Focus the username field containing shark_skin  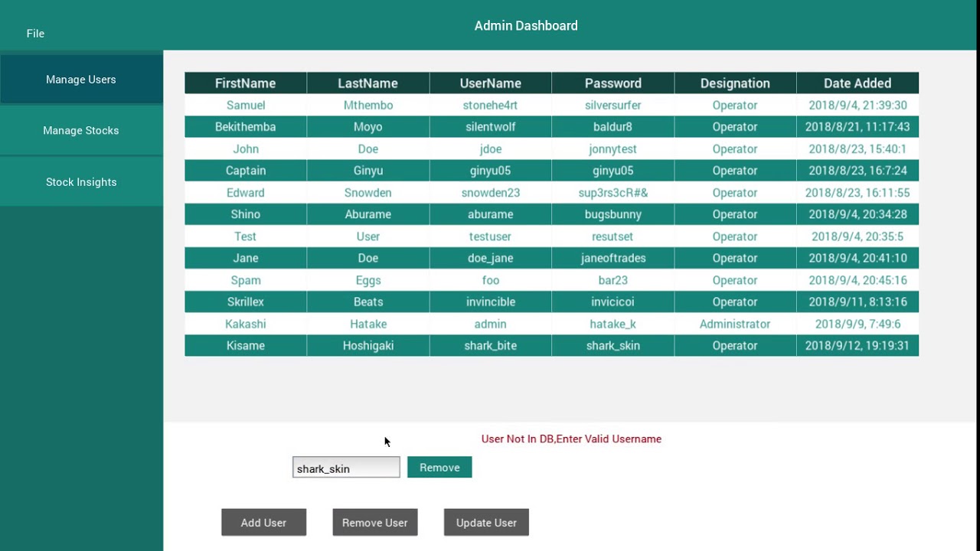[346, 468]
